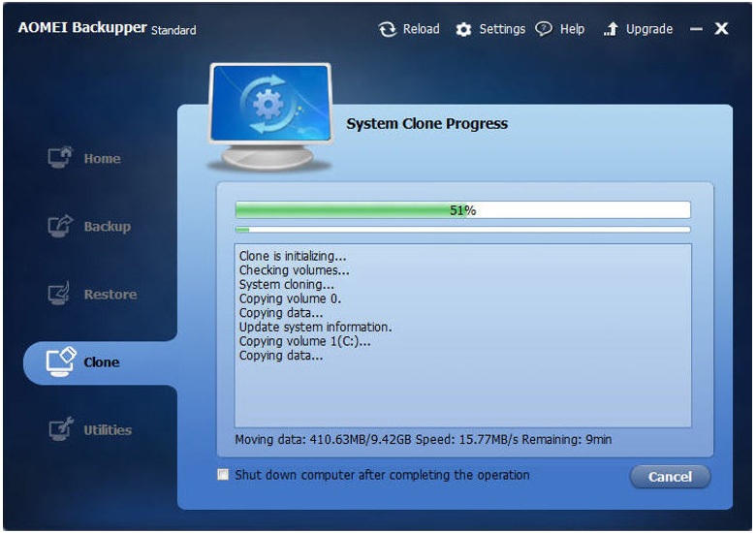Click the Home sidebar icon
Screen dimensions: 756x533
point(60,157)
